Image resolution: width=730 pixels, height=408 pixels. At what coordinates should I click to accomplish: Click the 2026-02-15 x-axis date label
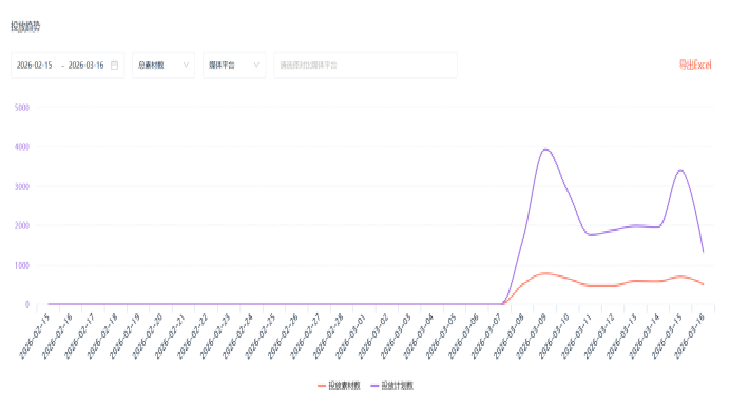coord(34,328)
